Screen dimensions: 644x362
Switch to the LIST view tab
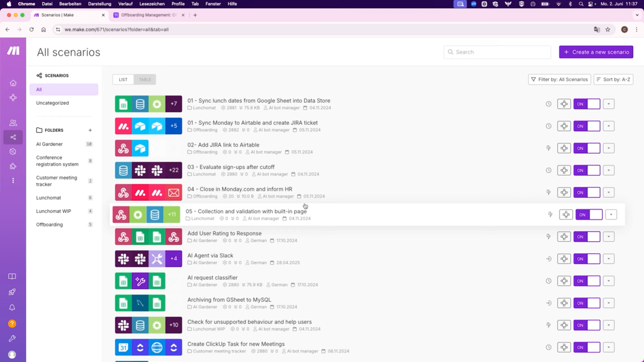123,79
